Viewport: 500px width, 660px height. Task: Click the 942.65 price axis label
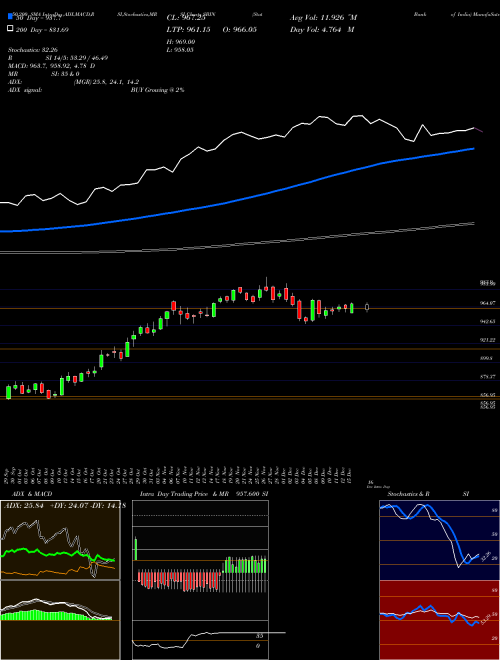488,321
